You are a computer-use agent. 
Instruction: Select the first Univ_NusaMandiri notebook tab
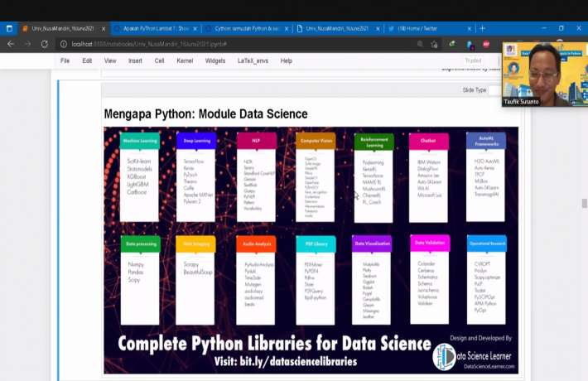point(64,28)
